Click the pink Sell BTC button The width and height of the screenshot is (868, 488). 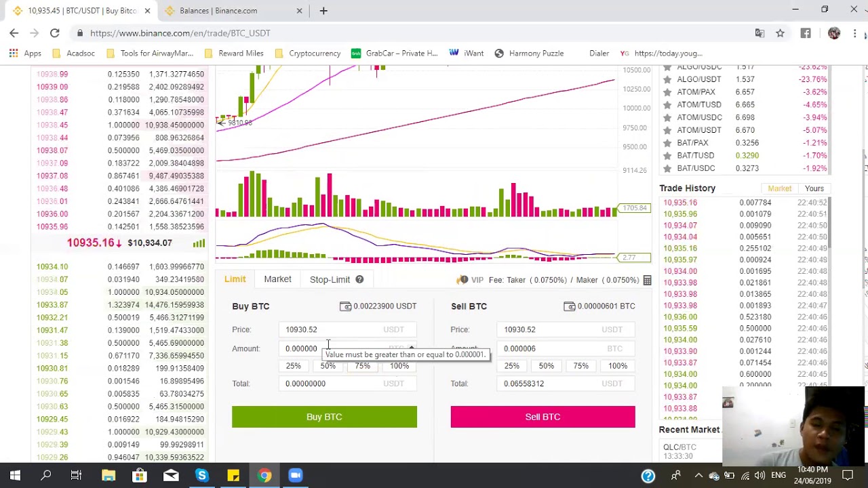542,417
